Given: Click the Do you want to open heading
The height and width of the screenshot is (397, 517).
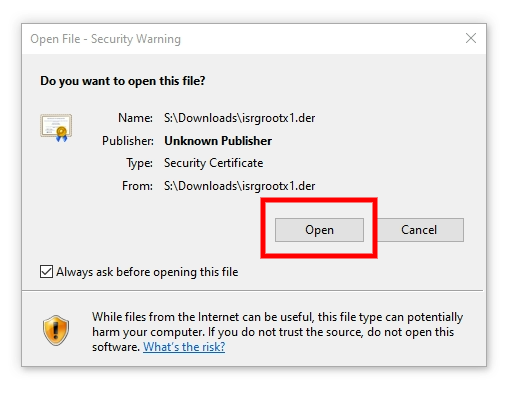Looking at the screenshot, I should tap(123, 81).
